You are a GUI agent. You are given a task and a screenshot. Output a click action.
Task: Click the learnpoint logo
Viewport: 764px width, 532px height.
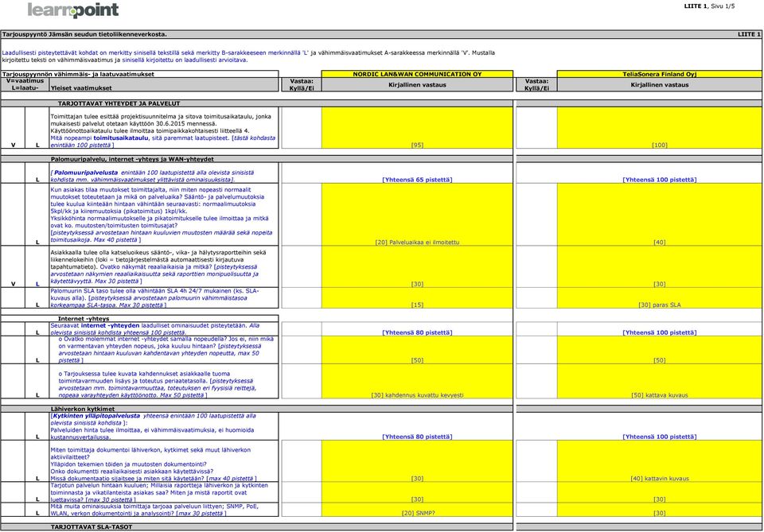point(73,10)
